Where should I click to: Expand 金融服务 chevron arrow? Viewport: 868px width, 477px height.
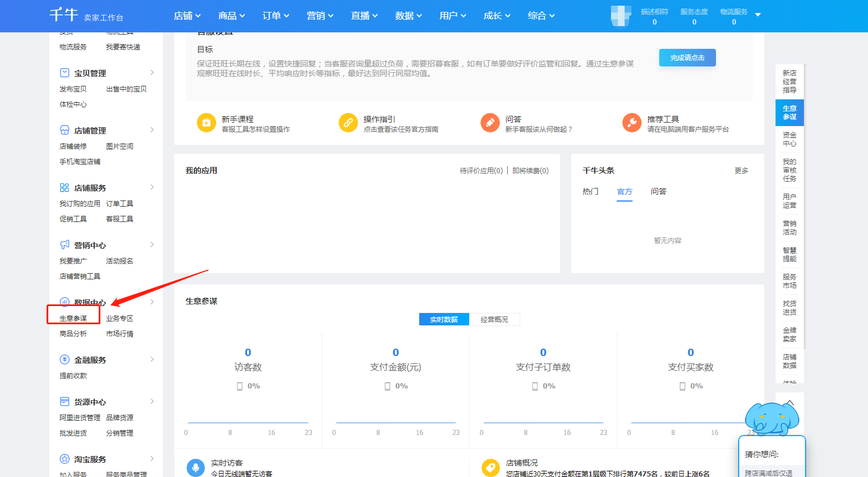pos(152,359)
